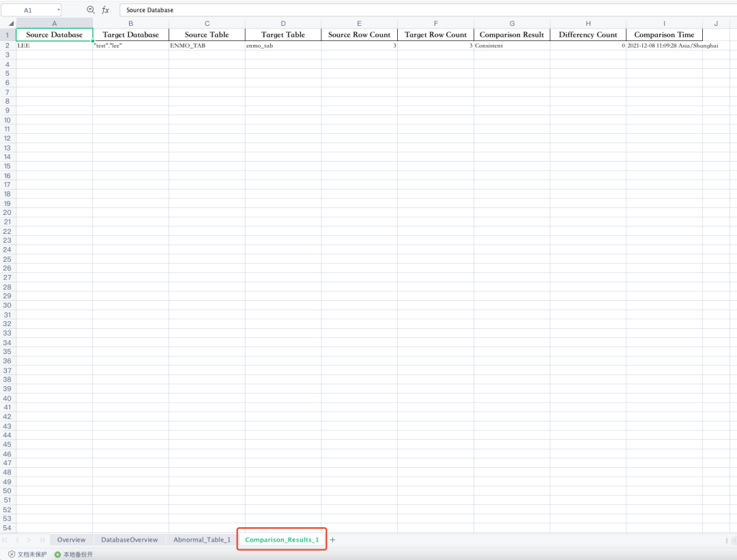Add a new sheet with plus icon
This screenshot has width=737, height=560.
(x=333, y=540)
